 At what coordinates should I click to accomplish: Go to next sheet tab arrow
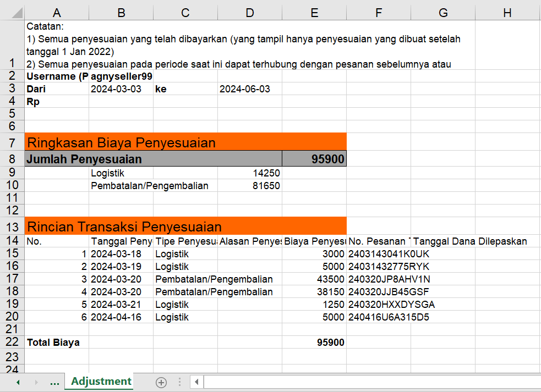pyautogui.click(x=36, y=382)
